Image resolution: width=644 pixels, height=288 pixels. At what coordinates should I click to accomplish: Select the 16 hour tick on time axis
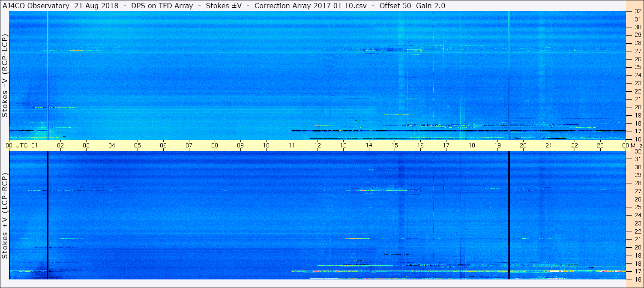click(x=420, y=145)
